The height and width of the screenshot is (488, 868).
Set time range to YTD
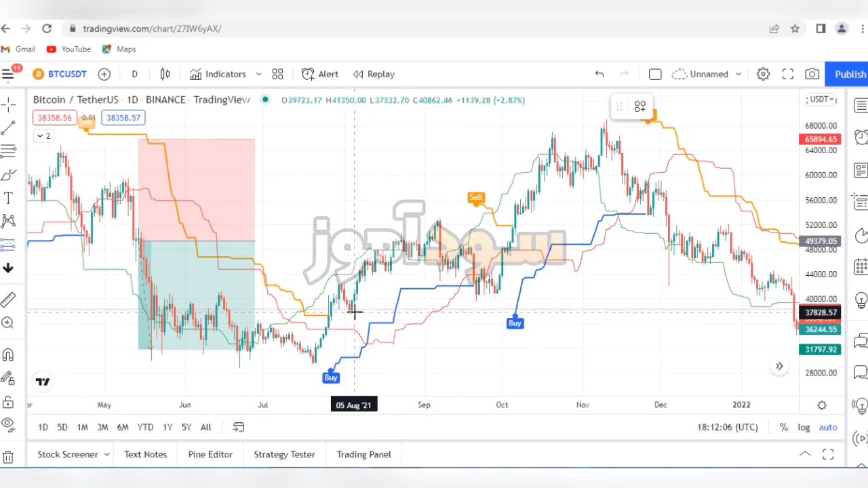(x=145, y=427)
